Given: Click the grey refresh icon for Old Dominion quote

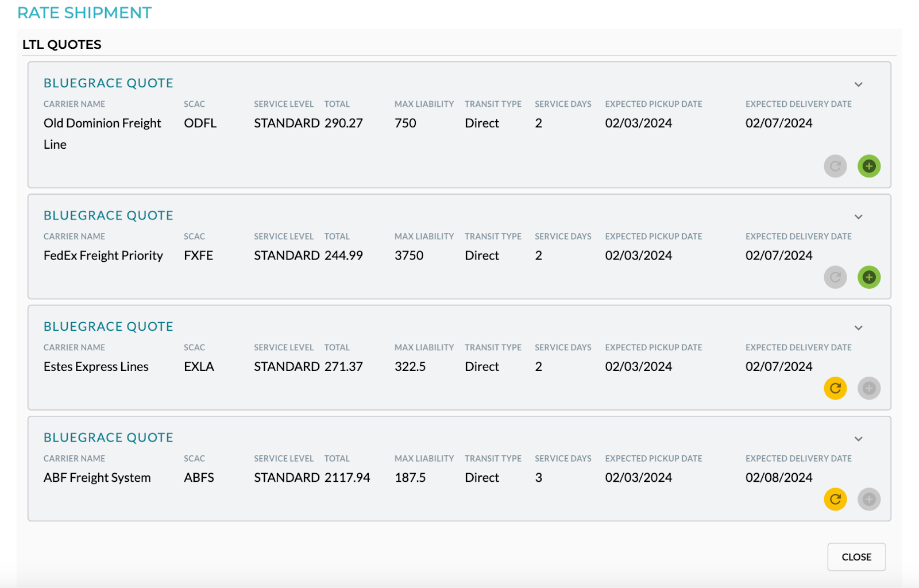Looking at the screenshot, I should tap(835, 167).
